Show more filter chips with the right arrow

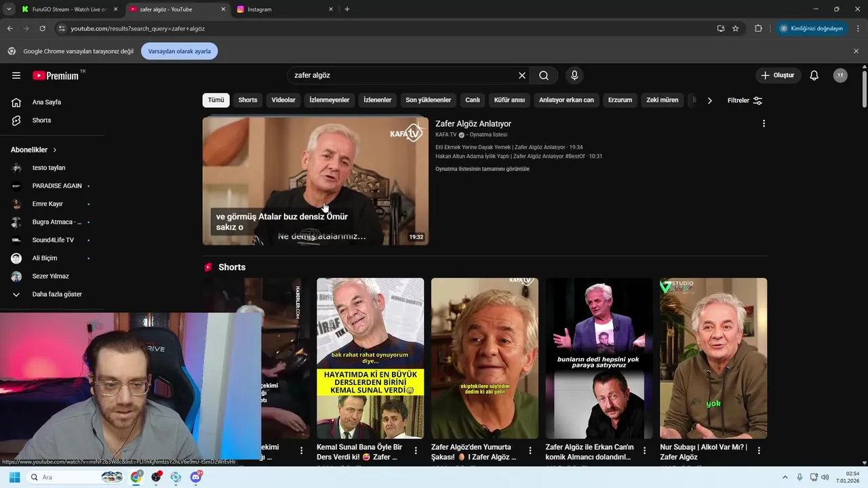click(x=709, y=100)
